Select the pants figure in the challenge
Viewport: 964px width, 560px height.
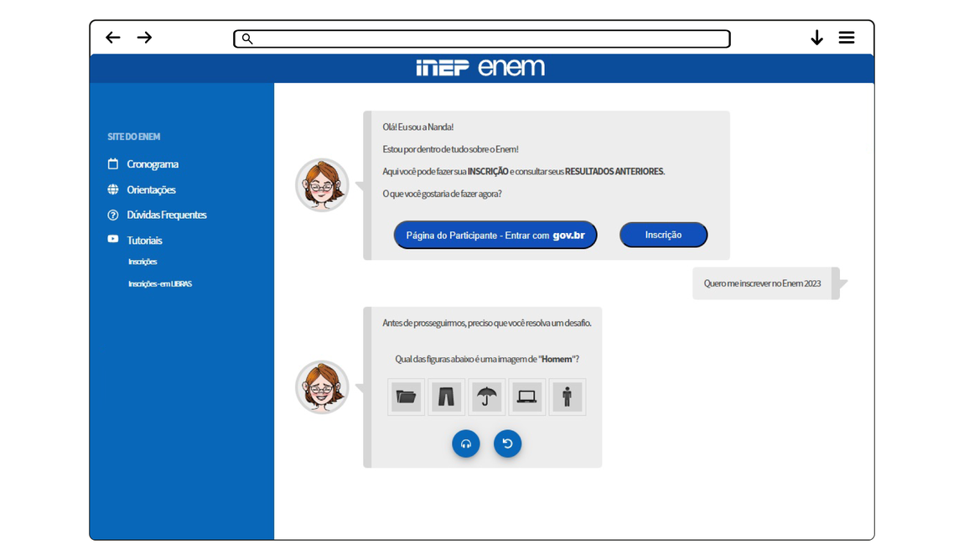click(x=447, y=397)
